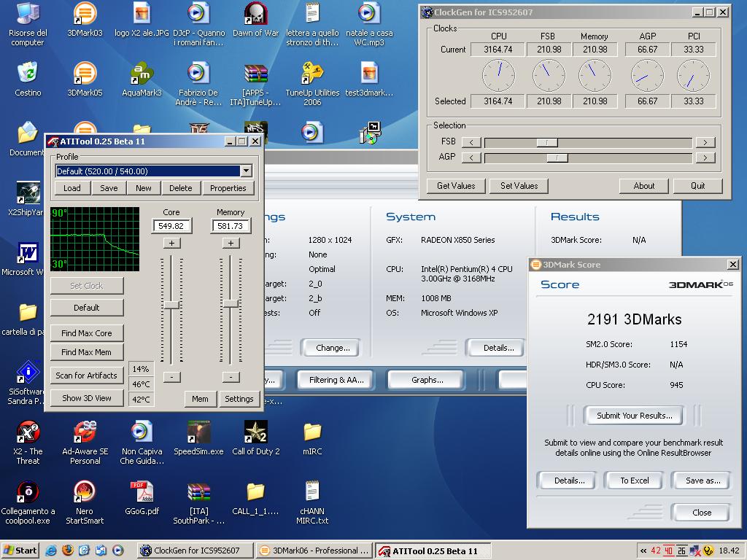Open Internet Explorer quick launch icon
This screenshot has width=747, height=560.
52,551
